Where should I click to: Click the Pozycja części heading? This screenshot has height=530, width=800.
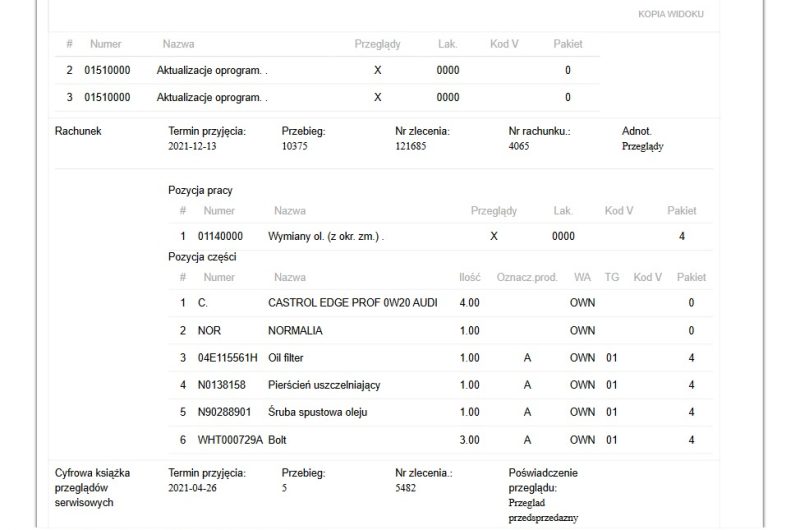click(202, 257)
